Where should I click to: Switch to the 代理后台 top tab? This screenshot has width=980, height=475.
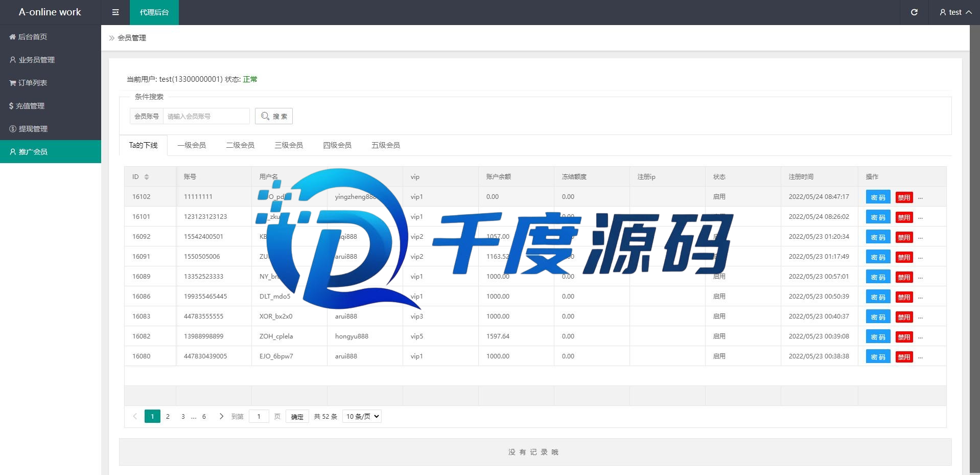click(x=154, y=12)
